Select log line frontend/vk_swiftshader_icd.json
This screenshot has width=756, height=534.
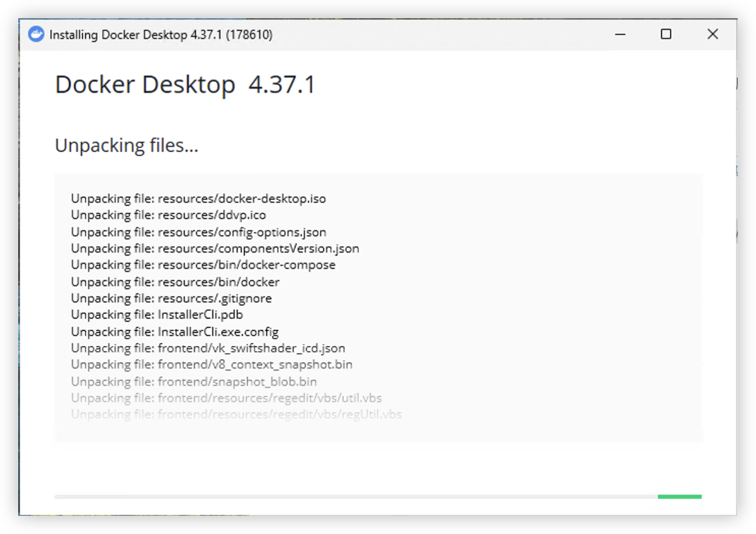tap(208, 348)
